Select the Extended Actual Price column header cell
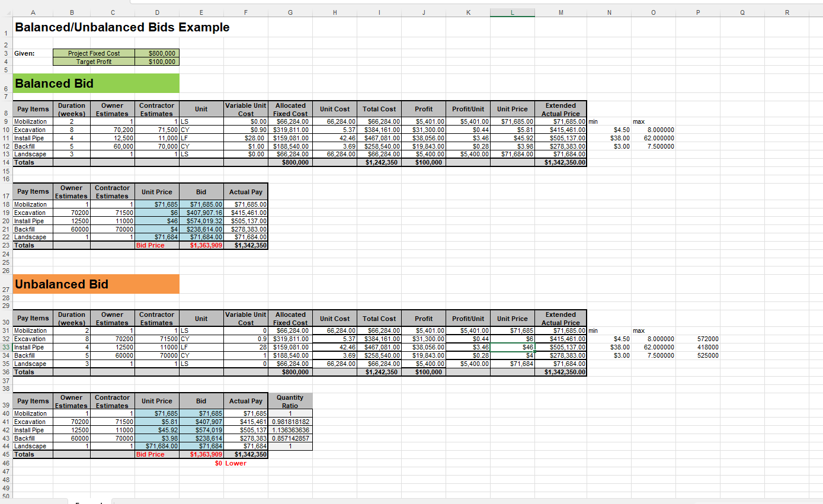 point(560,109)
